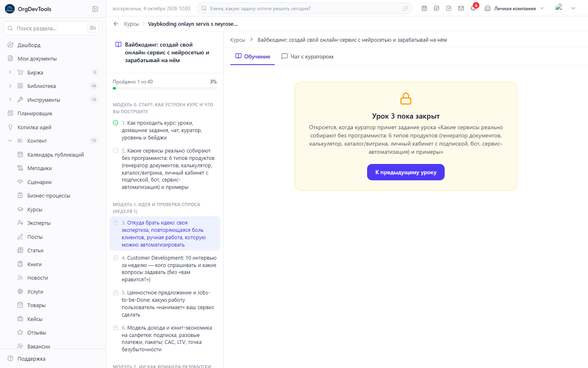Click the target icon in the top bar
Viewport: 588px width, 368px height.
click(x=437, y=8)
